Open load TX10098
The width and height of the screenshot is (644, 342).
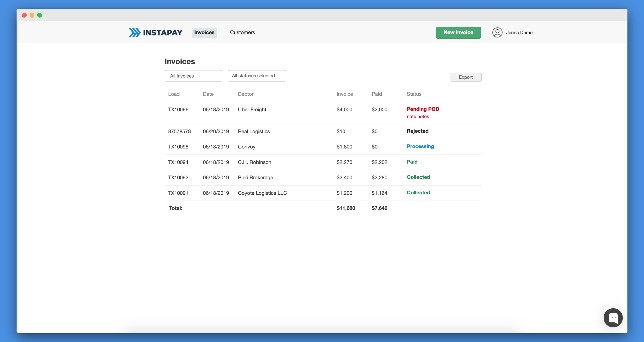[x=178, y=147]
